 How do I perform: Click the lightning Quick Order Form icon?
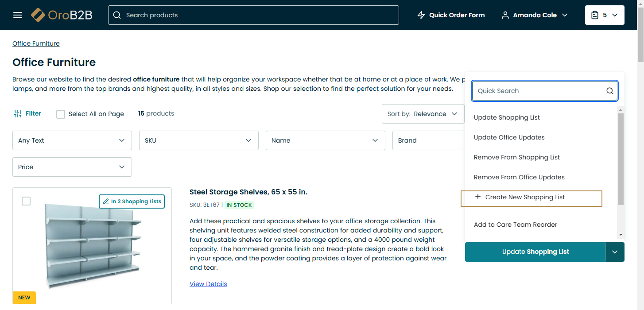coord(421,15)
